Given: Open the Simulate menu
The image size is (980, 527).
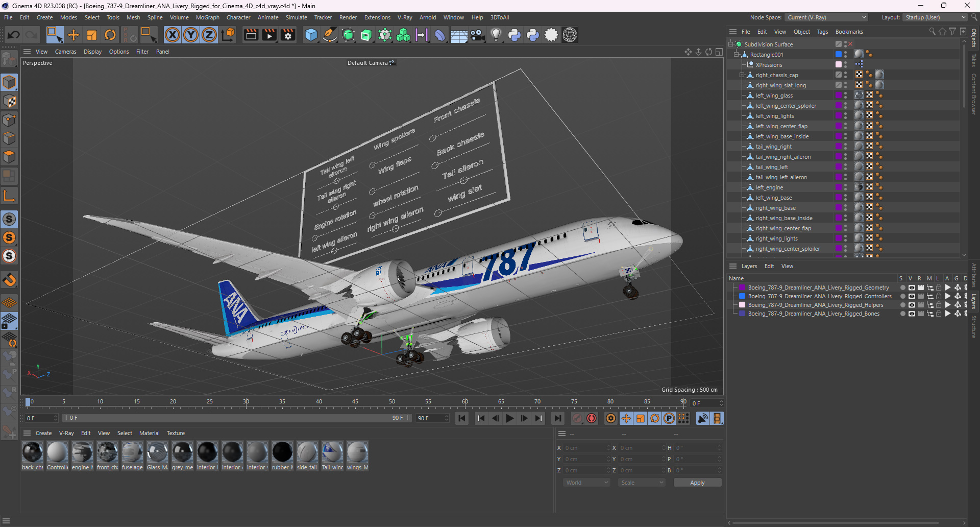Looking at the screenshot, I should [x=296, y=17].
